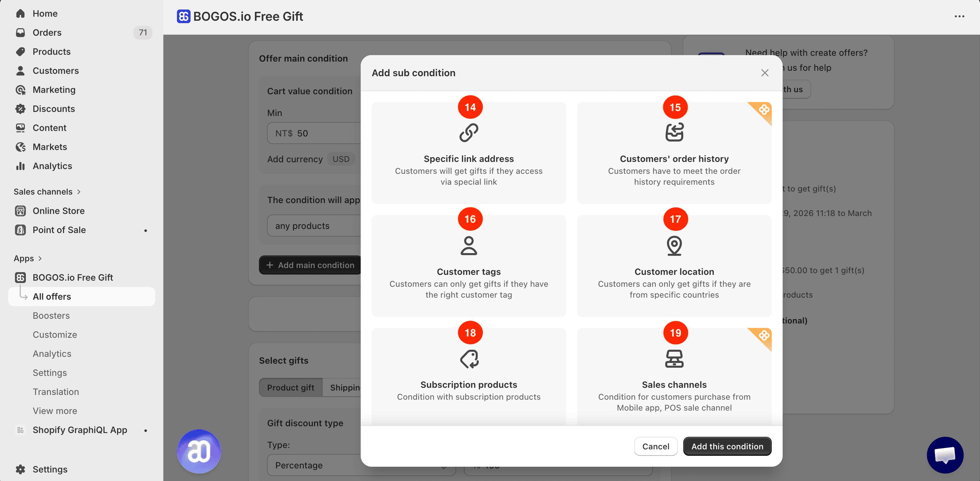
Task: Click the Customers' order history inbox icon
Action: point(674,132)
